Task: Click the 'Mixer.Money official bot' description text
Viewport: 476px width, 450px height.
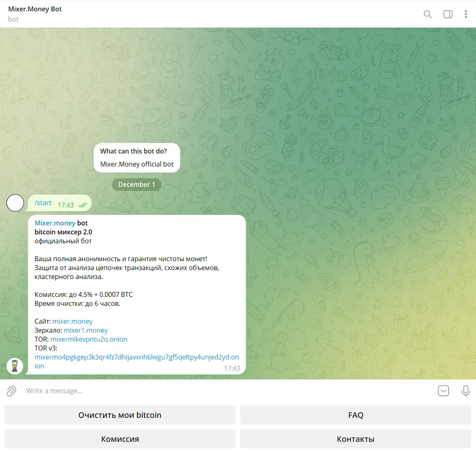Action: click(x=137, y=164)
